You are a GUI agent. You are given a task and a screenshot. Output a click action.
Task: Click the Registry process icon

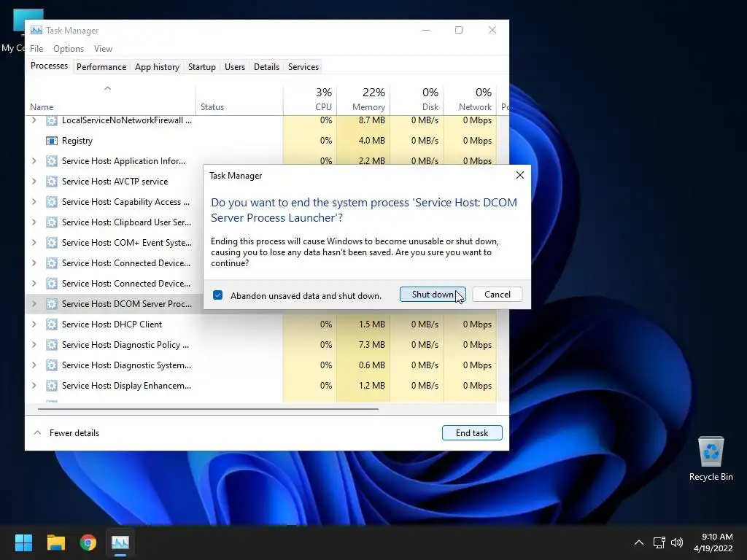pos(52,141)
